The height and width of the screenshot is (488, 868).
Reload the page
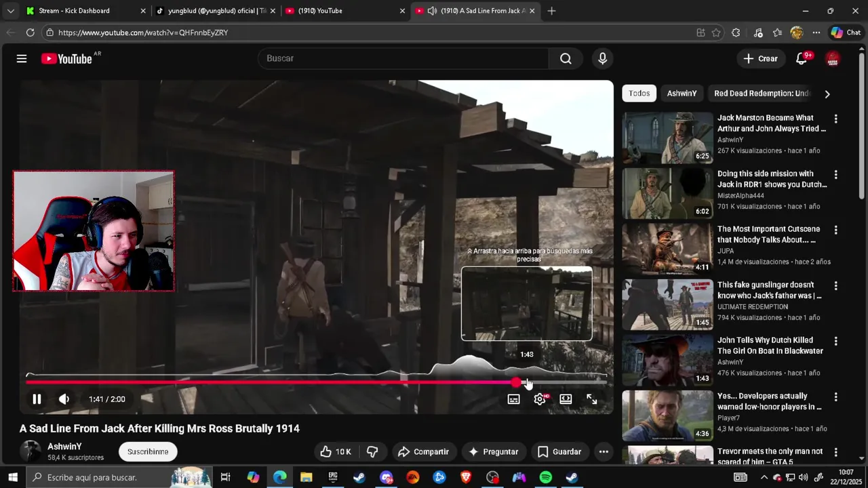(x=30, y=33)
